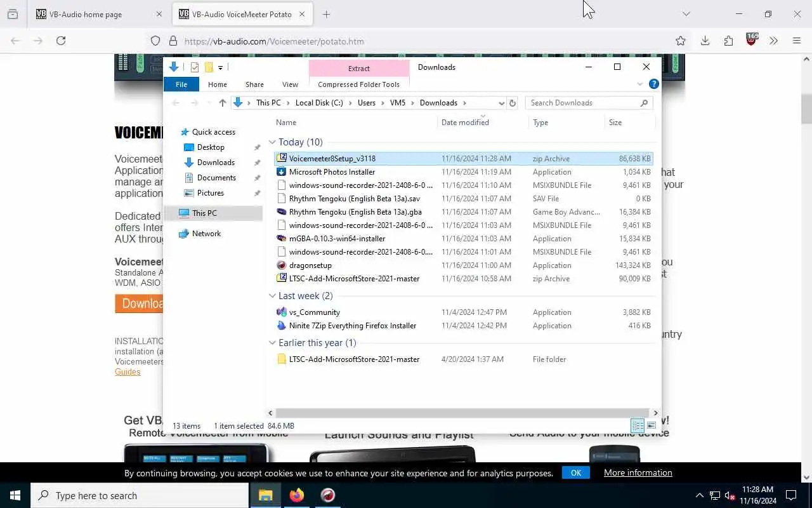The height and width of the screenshot is (508, 812).
Task: Select the Voicemeeter8Setup_v3118 zip file icon
Action: (x=282, y=158)
